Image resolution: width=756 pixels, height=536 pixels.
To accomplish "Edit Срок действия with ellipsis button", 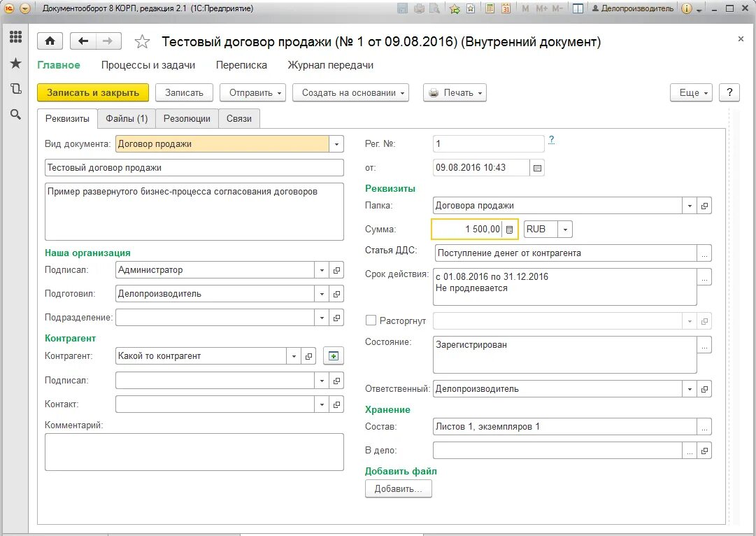I will (x=704, y=276).
